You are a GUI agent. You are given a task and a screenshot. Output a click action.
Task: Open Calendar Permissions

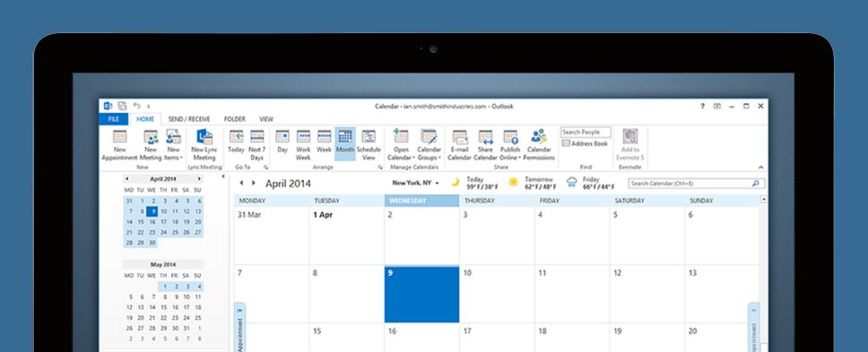tap(539, 145)
